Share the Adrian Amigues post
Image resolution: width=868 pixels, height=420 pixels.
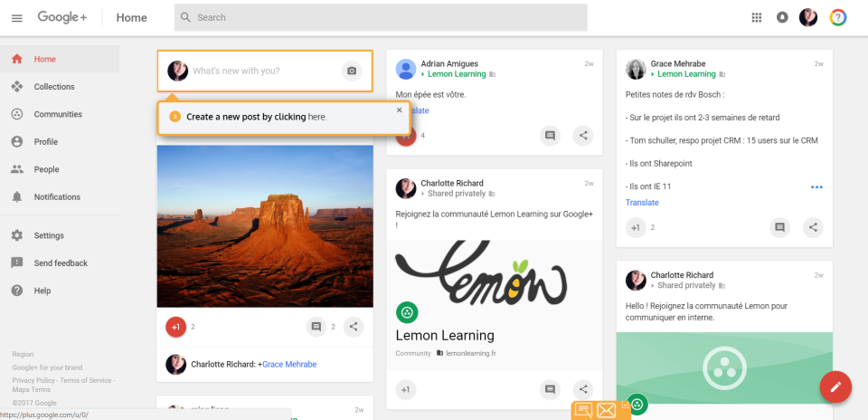pyautogui.click(x=584, y=136)
